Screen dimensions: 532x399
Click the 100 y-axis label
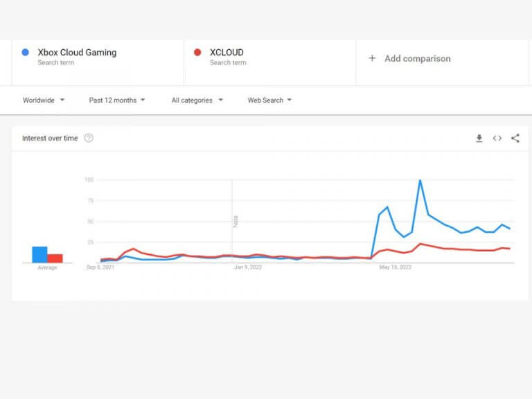89,180
